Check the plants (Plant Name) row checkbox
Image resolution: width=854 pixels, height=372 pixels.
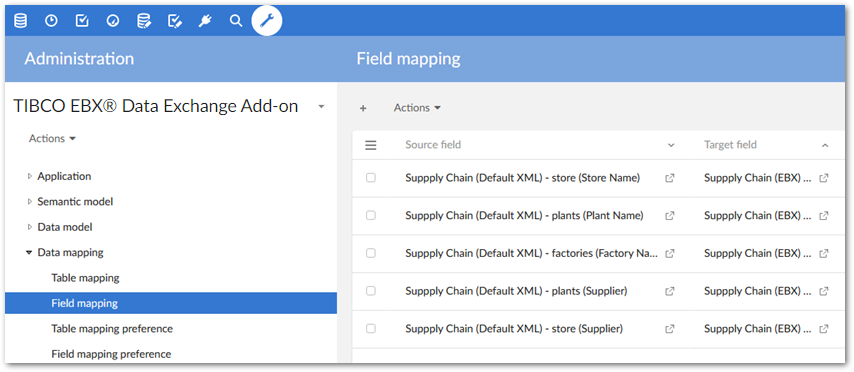coord(371,215)
